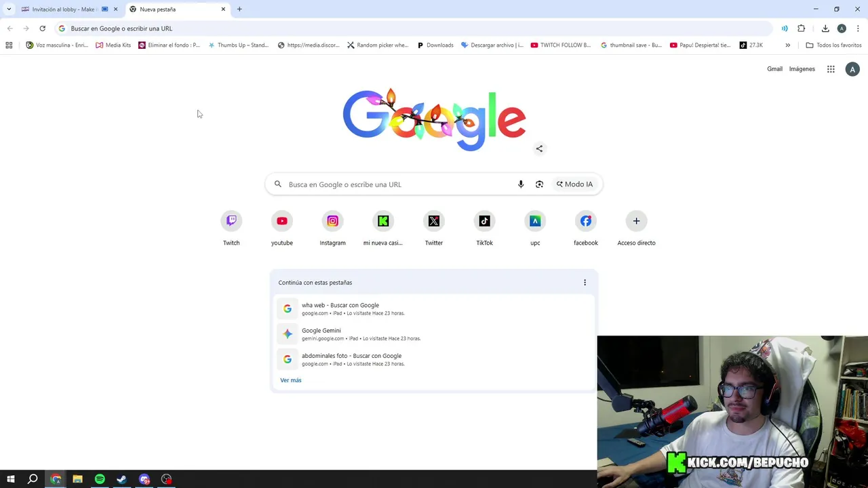Open OBS Studio from the taskbar
Image resolution: width=868 pixels, height=488 pixels.
pos(166,479)
